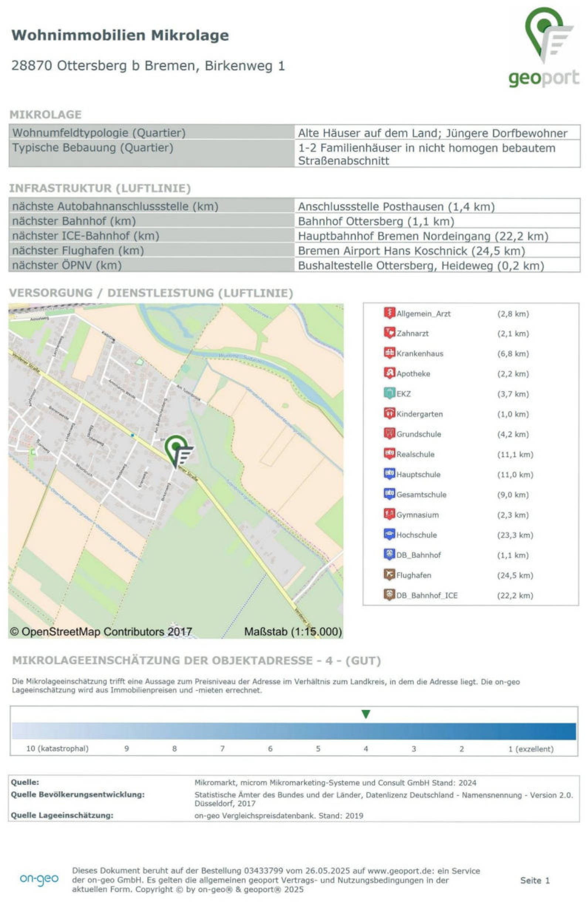
Task: Click the nächster ÖPNV (km) label
Action: point(67,265)
